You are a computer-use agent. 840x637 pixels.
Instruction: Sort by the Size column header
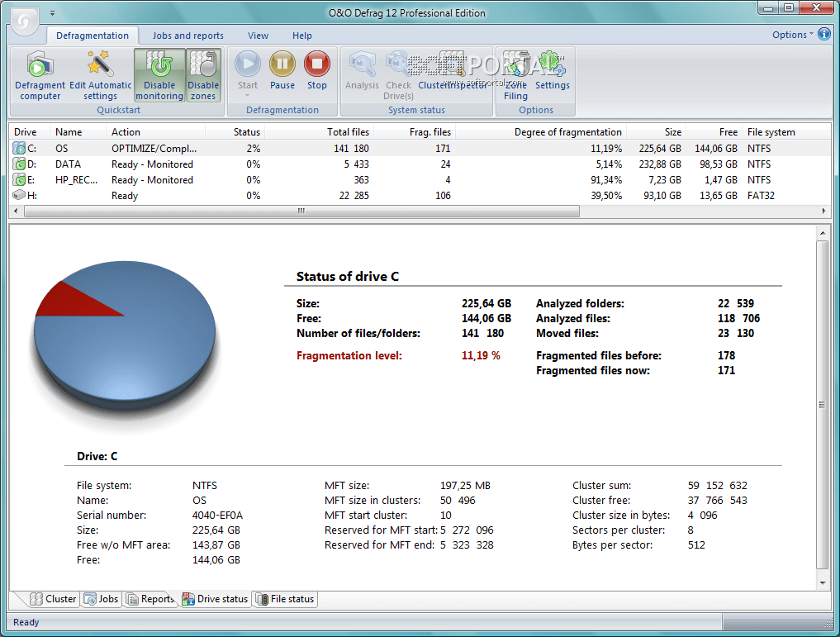tap(657, 132)
